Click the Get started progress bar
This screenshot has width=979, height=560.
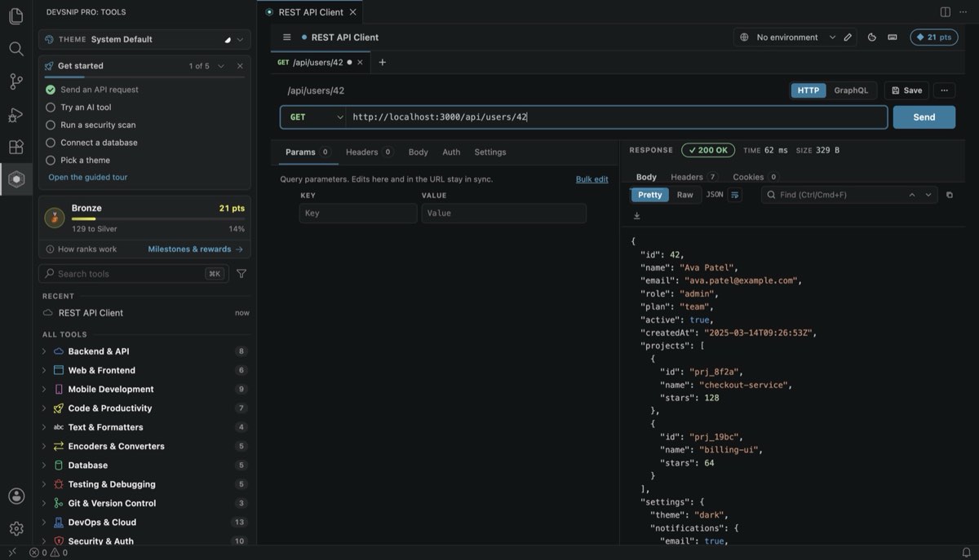(144, 77)
